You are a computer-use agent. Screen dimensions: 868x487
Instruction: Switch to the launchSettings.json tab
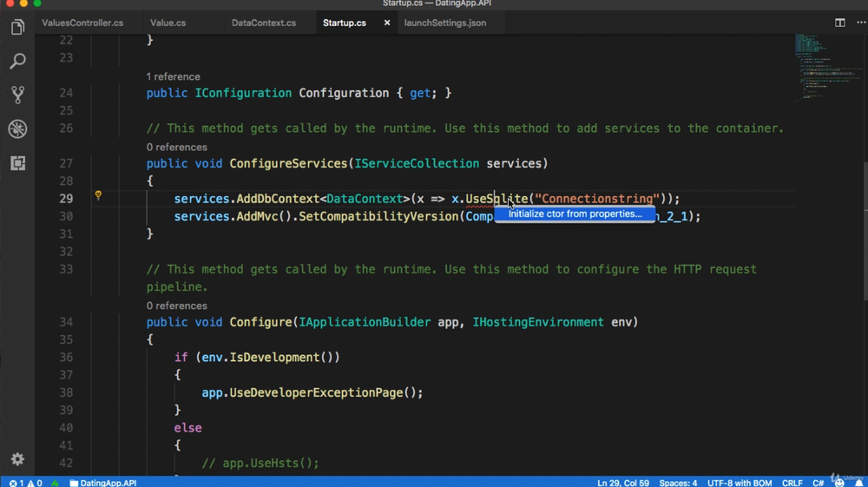click(x=445, y=23)
